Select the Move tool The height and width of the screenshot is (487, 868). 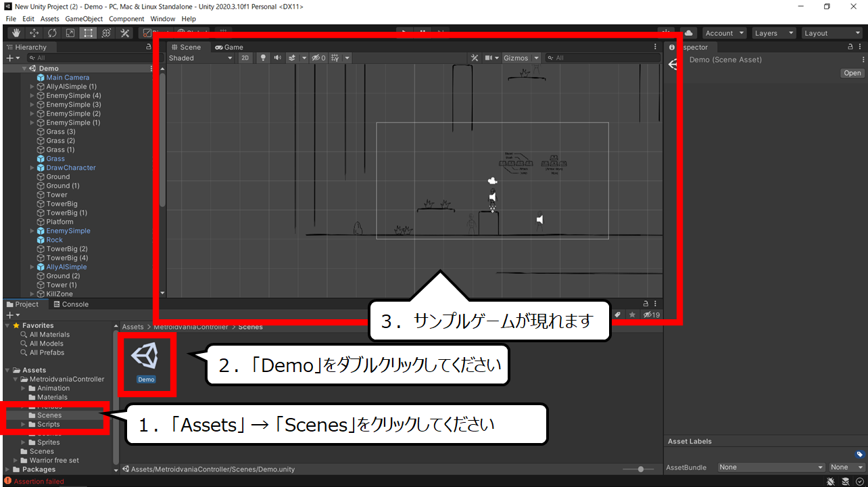[34, 33]
